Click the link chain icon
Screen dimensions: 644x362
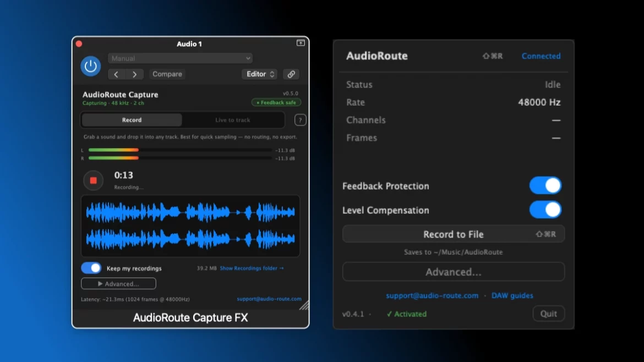coord(291,74)
